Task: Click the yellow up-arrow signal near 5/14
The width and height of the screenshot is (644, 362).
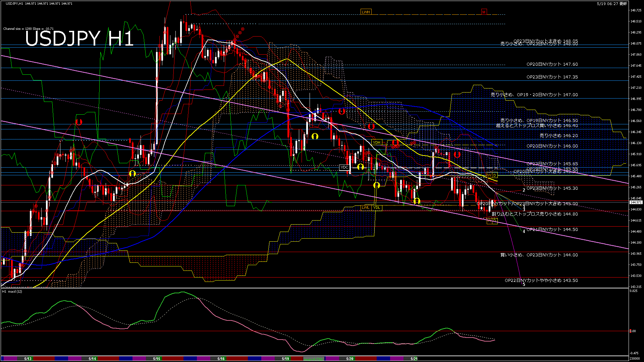Action: (x=132, y=173)
